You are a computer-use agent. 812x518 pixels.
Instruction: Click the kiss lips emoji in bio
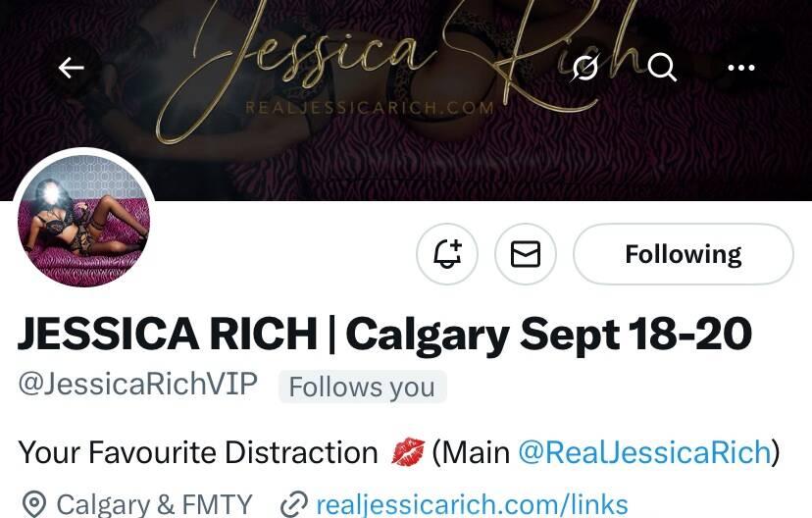(x=408, y=451)
